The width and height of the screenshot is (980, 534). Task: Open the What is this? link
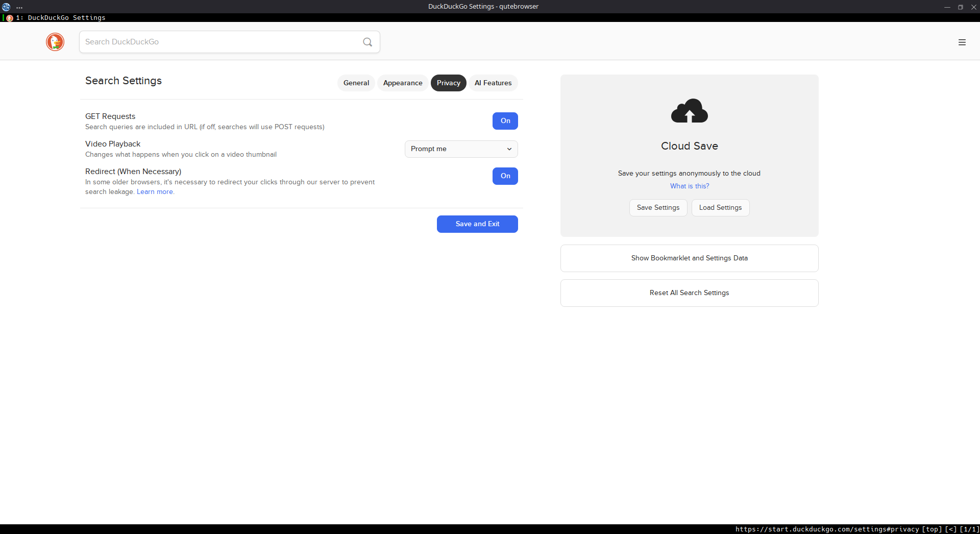[x=690, y=186]
